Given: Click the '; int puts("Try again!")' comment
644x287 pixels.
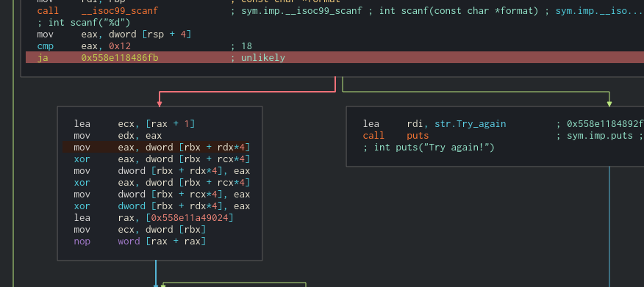Looking at the screenshot, I should (x=429, y=148).
